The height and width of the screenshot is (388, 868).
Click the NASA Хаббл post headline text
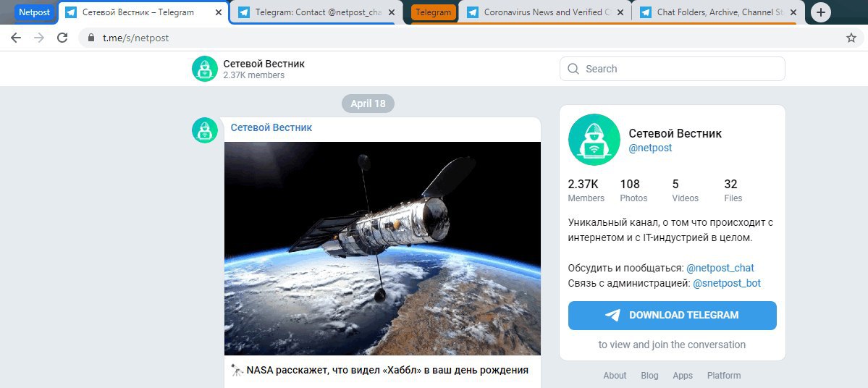387,370
